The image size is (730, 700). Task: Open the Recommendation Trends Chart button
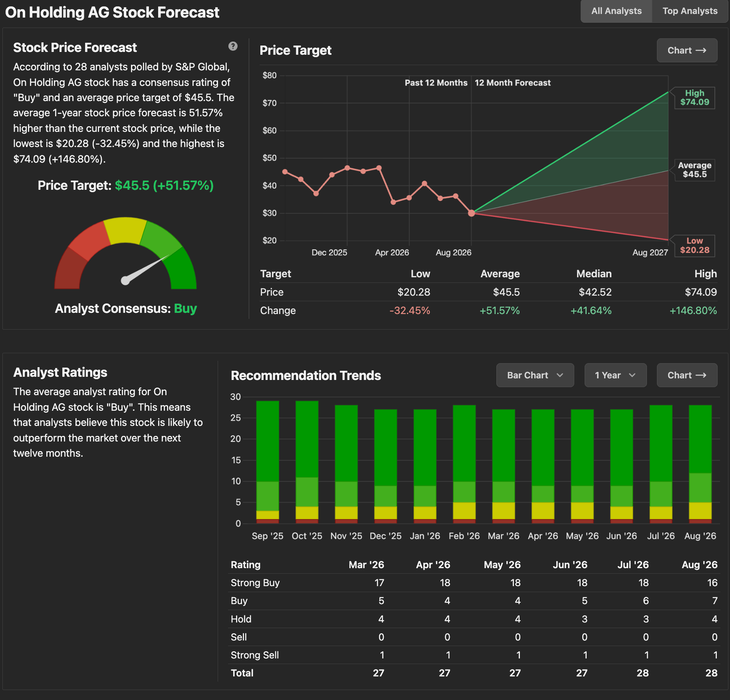click(687, 375)
